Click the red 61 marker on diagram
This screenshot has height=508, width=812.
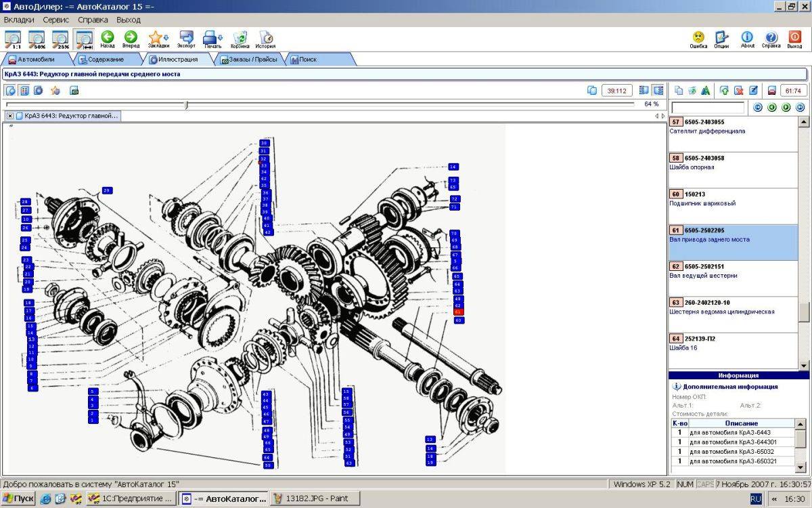458,312
